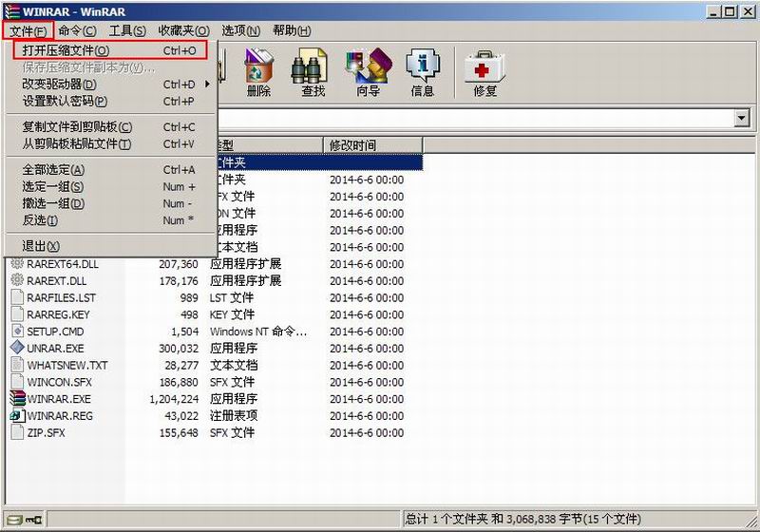Open the 选项(N) menu
Viewport: 760px width, 532px height.
[241, 31]
